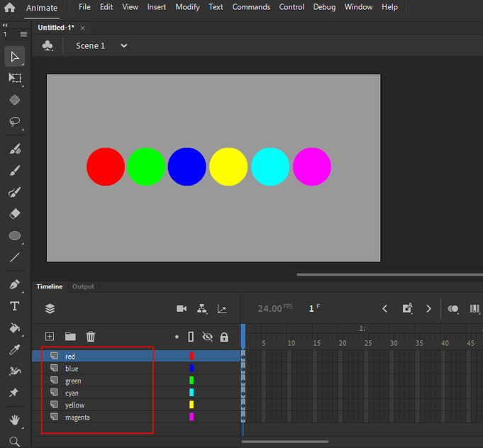This screenshot has height=448, width=483.
Task: Toggle show all layers as outlines
Action: 191,337
